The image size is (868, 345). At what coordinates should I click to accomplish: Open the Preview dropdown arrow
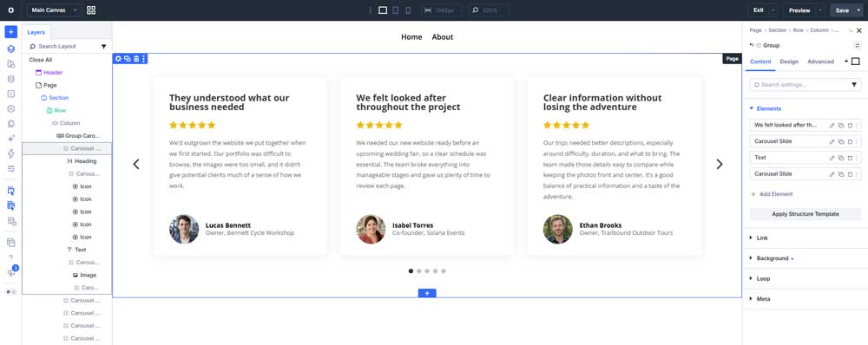click(820, 10)
